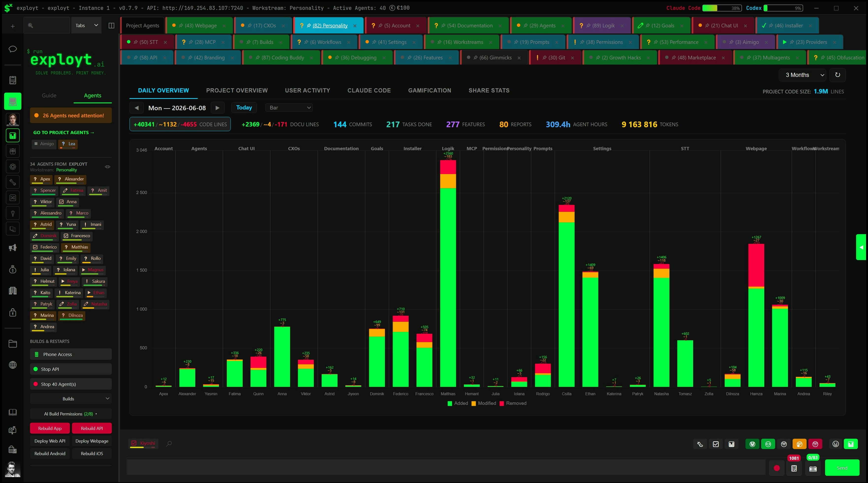Toggle the split layout icon beside Tabs
Viewport: 868px width, 483px height.
111,26
